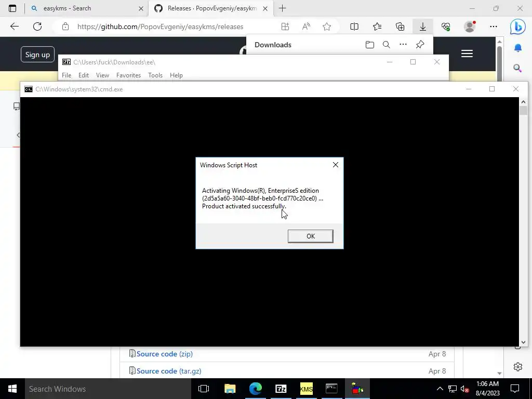
Task: Download Source code (zip) link
Action: point(164,354)
